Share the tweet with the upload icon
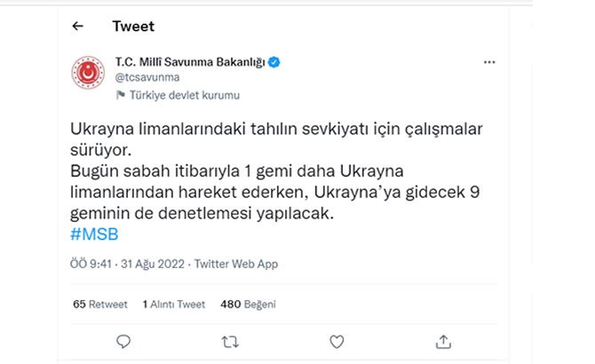 click(443, 341)
